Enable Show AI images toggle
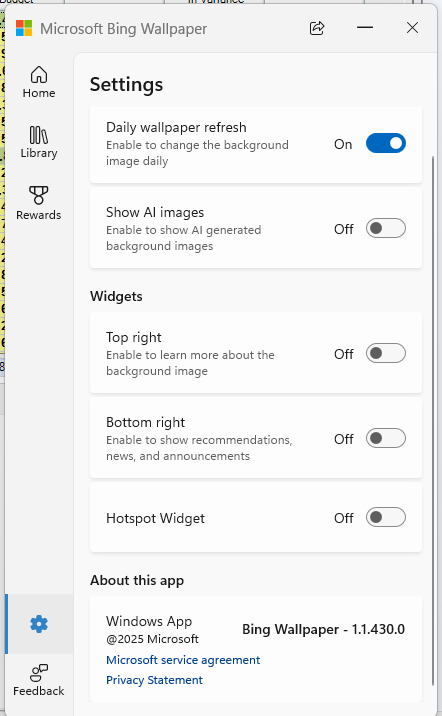442x716 pixels. coord(386,228)
